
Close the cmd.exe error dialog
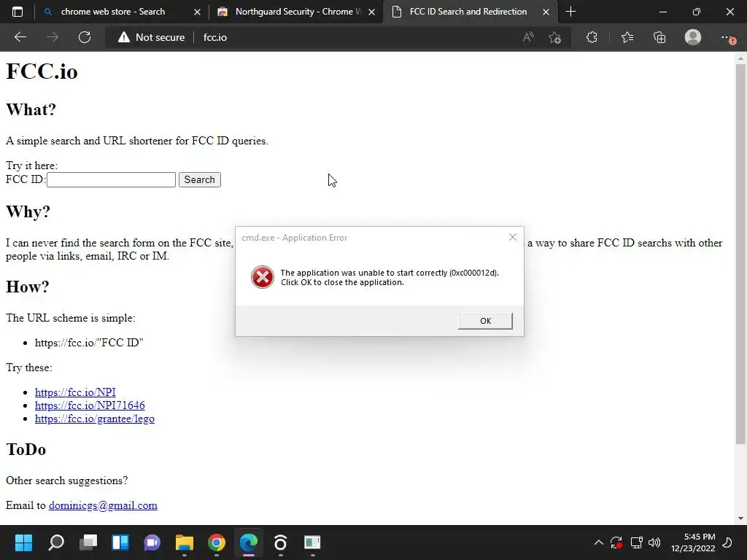coord(513,237)
